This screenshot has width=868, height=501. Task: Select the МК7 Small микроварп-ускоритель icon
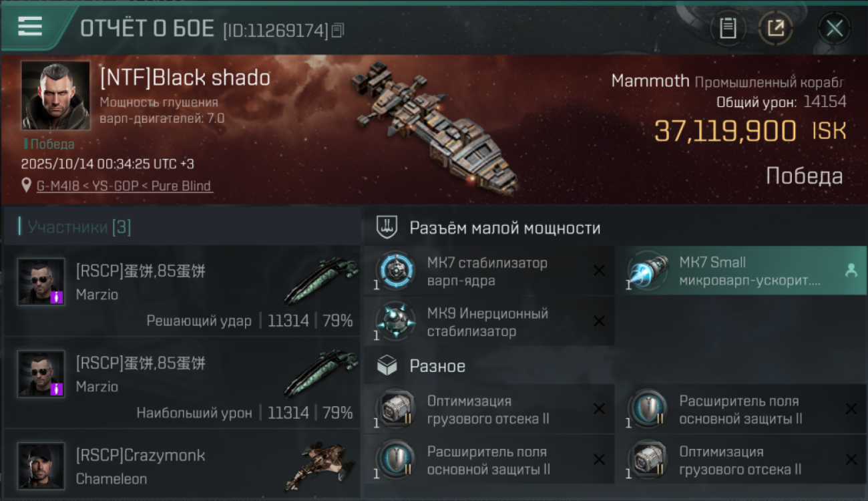pos(648,271)
